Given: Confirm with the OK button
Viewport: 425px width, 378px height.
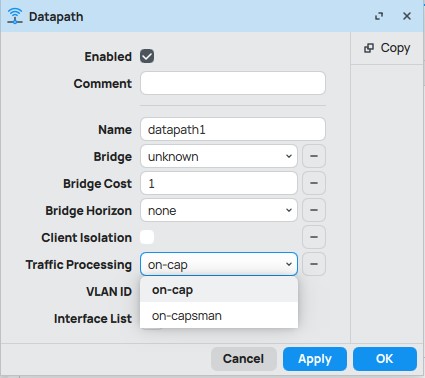Looking at the screenshot, I should click(x=385, y=359).
